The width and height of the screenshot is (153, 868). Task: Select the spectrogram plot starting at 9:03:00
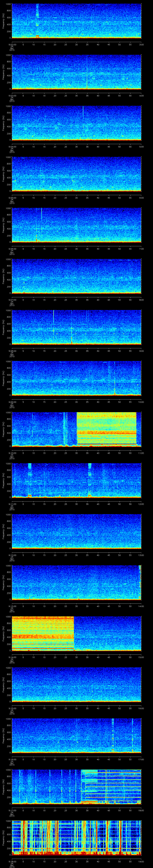pyautogui.click(x=77, y=72)
